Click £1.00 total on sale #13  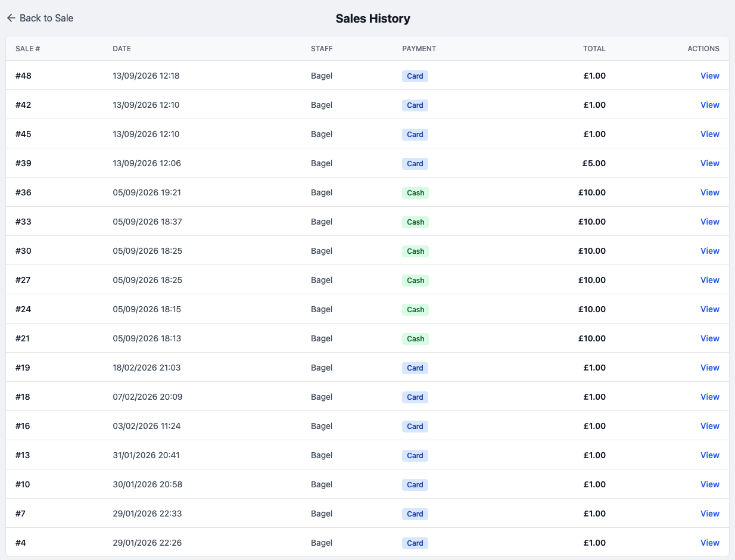[594, 455]
